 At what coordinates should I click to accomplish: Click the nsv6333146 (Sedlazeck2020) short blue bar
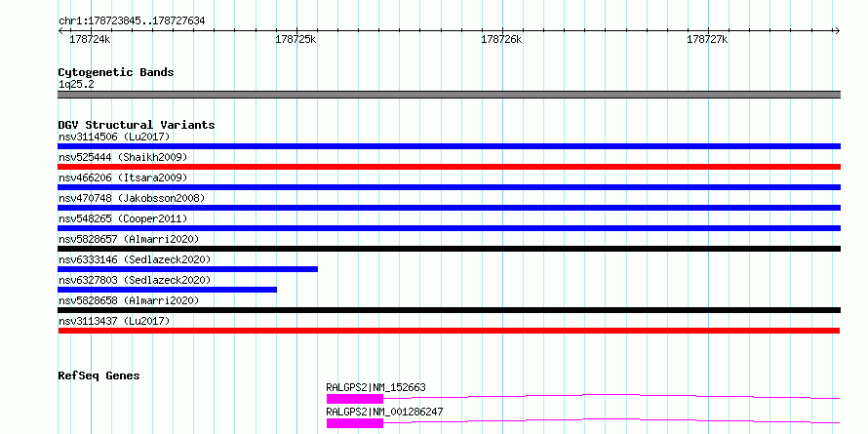(x=187, y=269)
